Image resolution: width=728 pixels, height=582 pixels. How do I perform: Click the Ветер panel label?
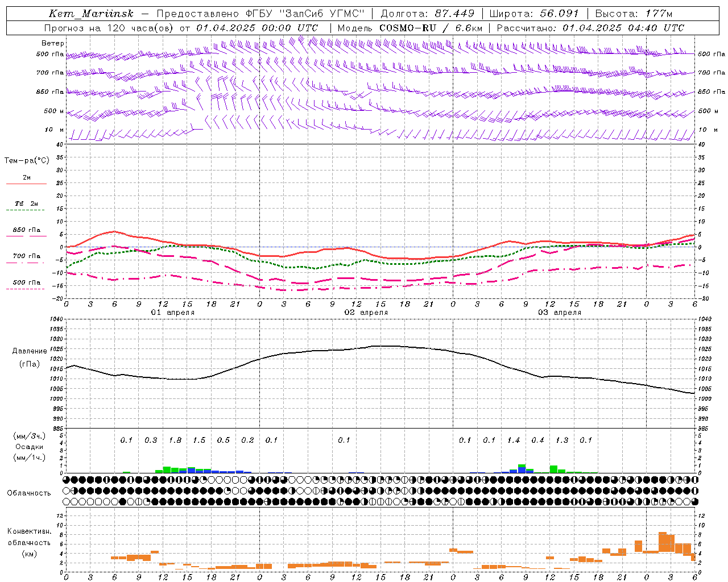pyautogui.click(x=53, y=43)
